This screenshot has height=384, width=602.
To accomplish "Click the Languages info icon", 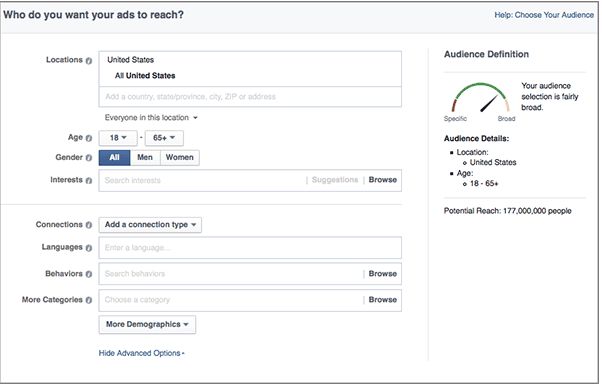I will [89, 248].
